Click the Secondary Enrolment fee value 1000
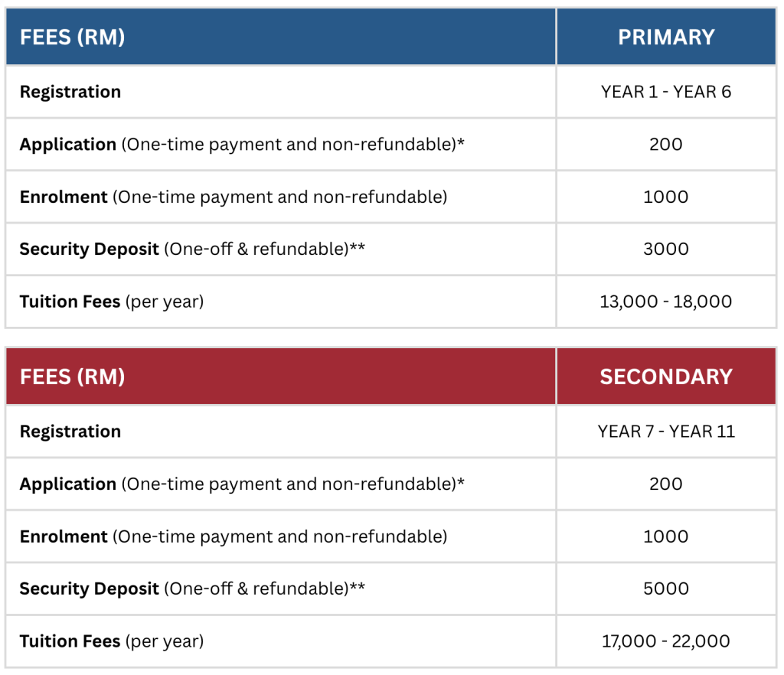Image resolution: width=784 pixels, height=675 pixels. pos(666,536)
